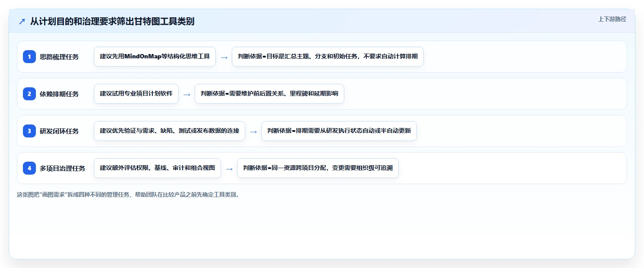Click step badge 3 for 研发闭环任务
The image size is (644, 268).
[29, 131]
